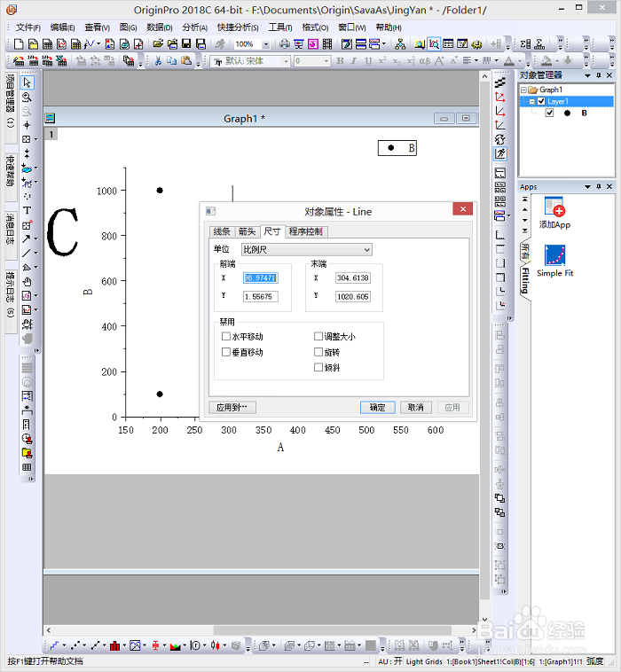Image resolution: width=621 pixels, height=672 pixels.
Task: Click the Greek alpha-beta symbols icon
Action: pos(425,61)
